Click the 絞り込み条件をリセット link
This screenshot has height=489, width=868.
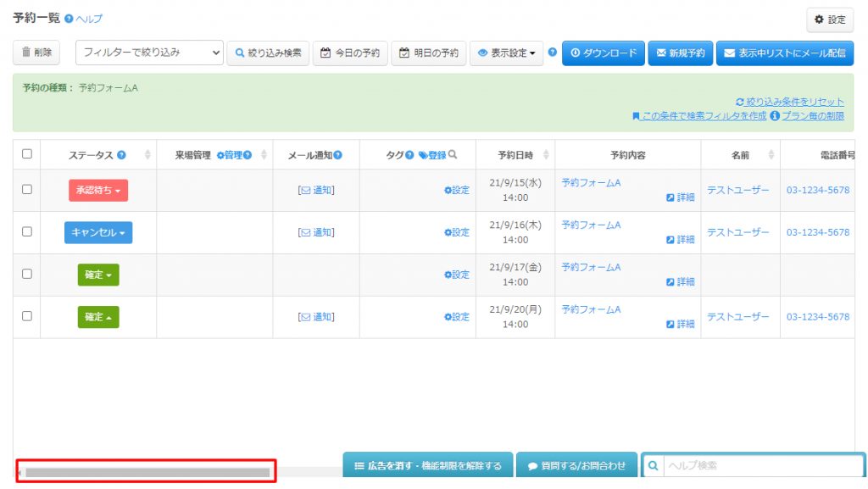[789, 102]
